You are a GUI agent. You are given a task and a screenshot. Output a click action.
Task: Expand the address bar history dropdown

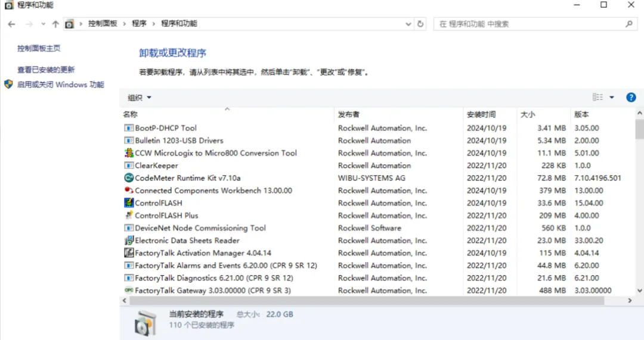408,24
